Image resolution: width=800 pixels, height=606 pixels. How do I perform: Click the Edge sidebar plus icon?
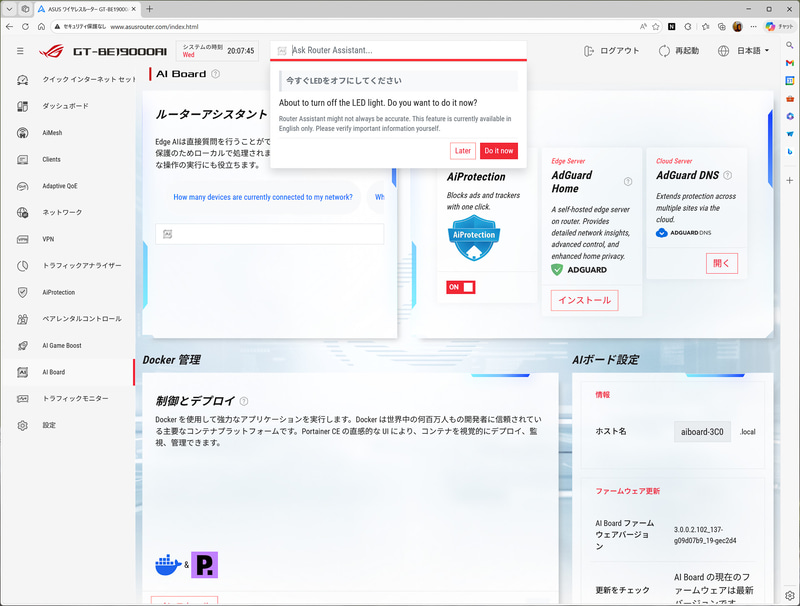tap(790, 181)
